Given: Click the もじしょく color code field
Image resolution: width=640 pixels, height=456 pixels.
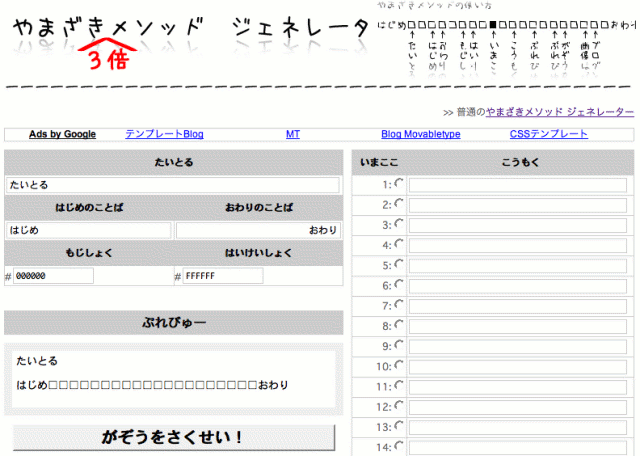Looking at the screenshot, I should (54, 276).
